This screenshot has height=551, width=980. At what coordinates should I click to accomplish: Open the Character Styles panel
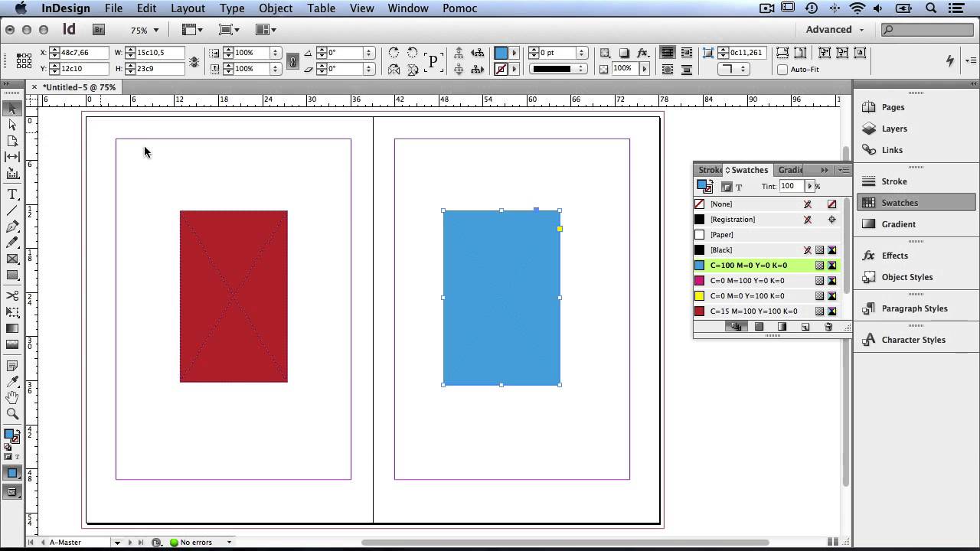[x=913, y=340]
